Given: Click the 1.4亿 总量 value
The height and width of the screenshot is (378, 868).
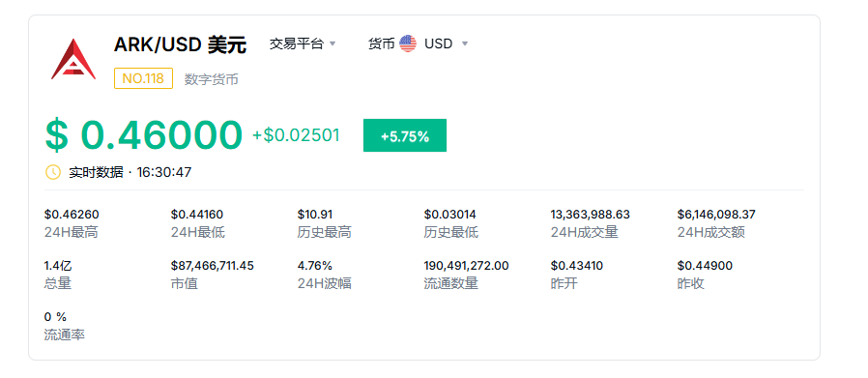Looking at the screenshot, I should (x=58, y=266).
